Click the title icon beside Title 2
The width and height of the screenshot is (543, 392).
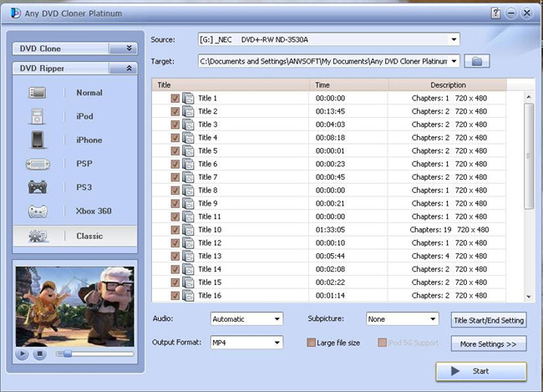tap(188, 112)
